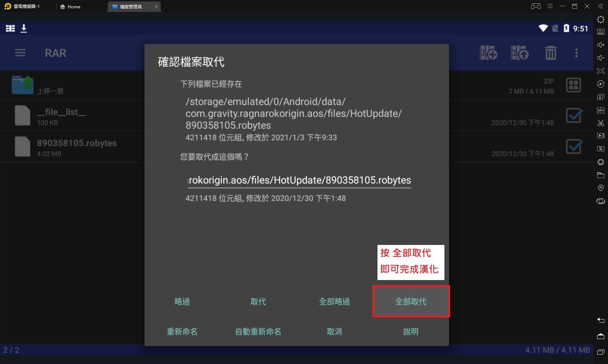
Task: Select 自動重新命名 option
Action: tap(258, 331)
